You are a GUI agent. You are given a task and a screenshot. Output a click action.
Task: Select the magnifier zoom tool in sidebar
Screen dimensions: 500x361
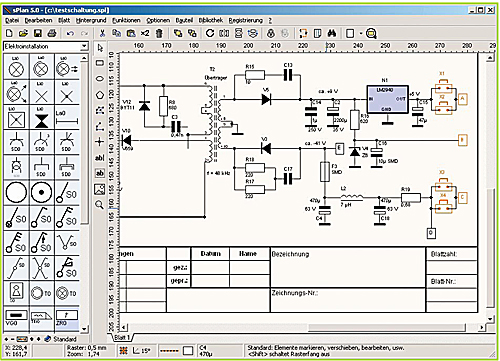(x=99, y=204)
